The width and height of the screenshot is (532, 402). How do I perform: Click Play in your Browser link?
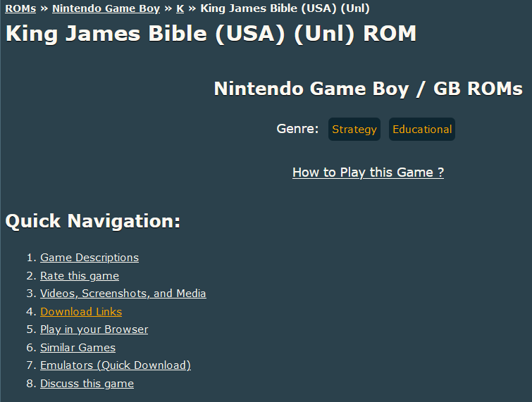(x=94, y=329)
